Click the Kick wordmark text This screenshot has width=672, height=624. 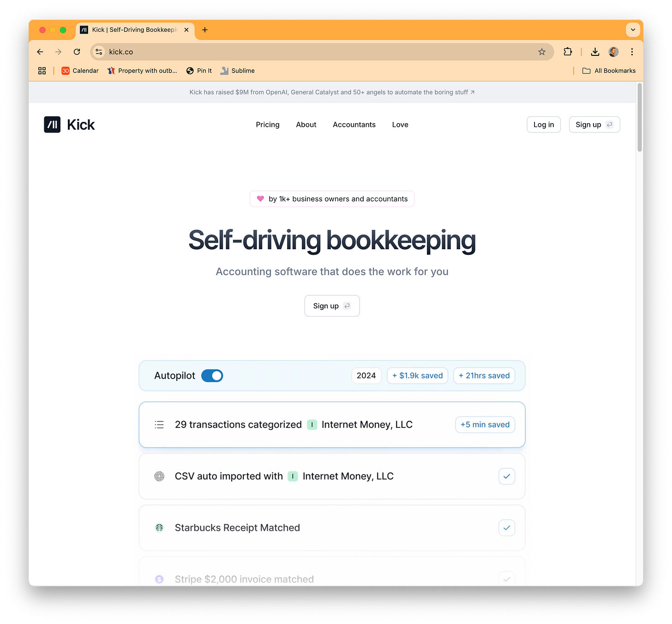81,125
